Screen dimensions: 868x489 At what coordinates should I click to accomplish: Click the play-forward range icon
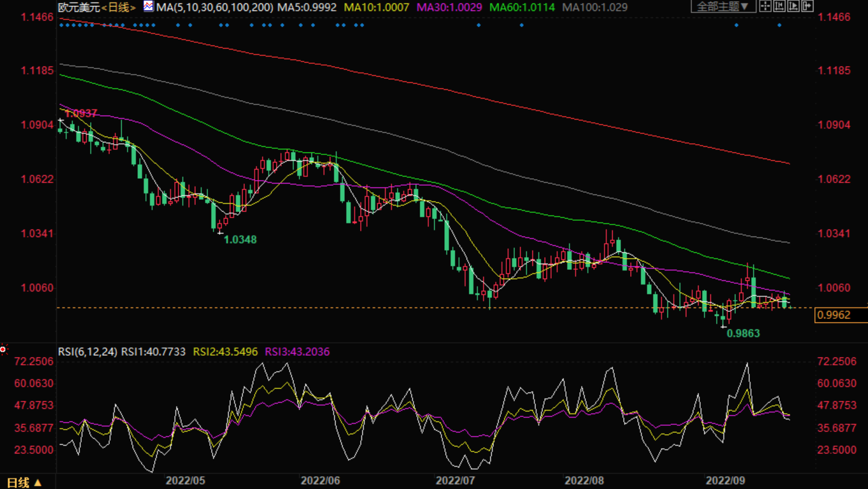click(793, 6)
